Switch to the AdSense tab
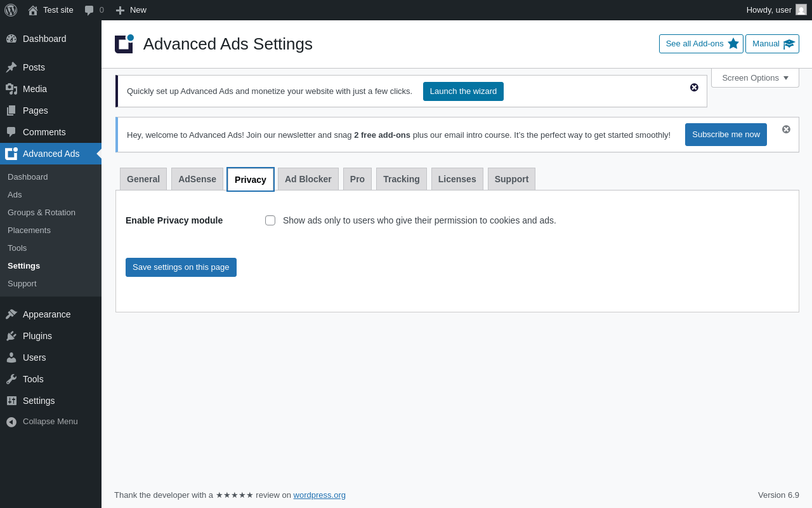 [197, 179]
